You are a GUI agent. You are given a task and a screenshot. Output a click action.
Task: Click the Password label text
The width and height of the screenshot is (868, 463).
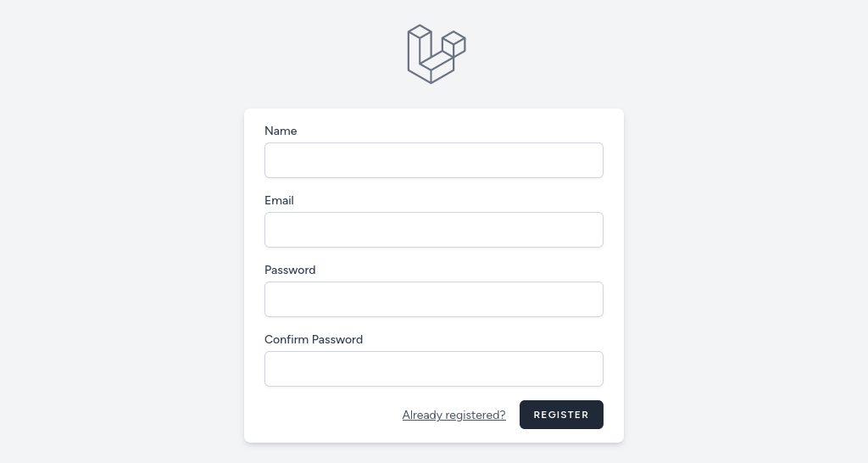pos(290,270)
